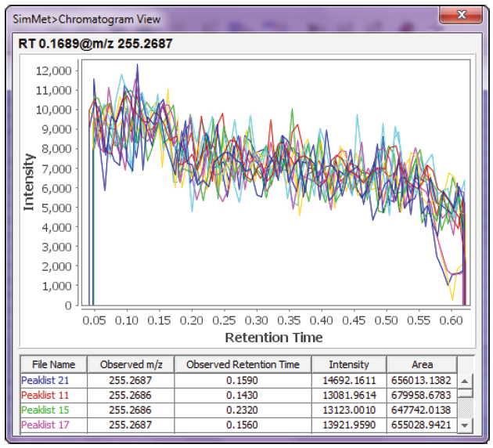Click intensity value 13921.9590

(x=349, y=425)
